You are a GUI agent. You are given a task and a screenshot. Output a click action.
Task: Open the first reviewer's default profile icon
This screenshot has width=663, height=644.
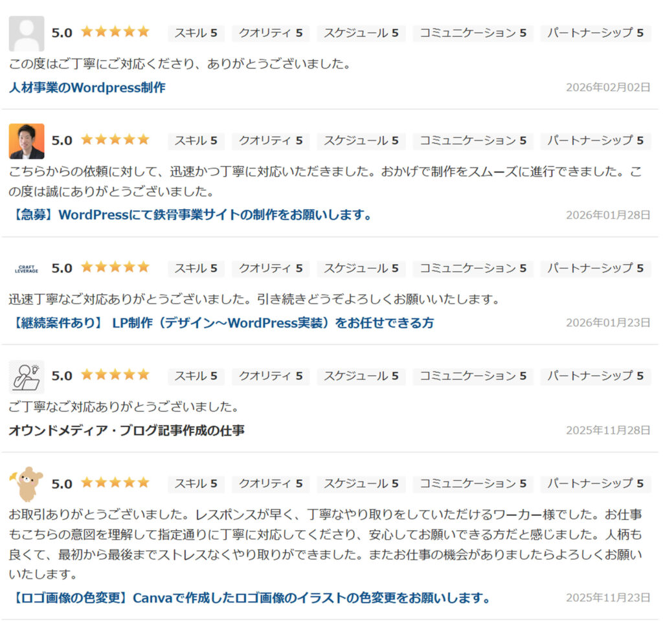coord(26,32)
